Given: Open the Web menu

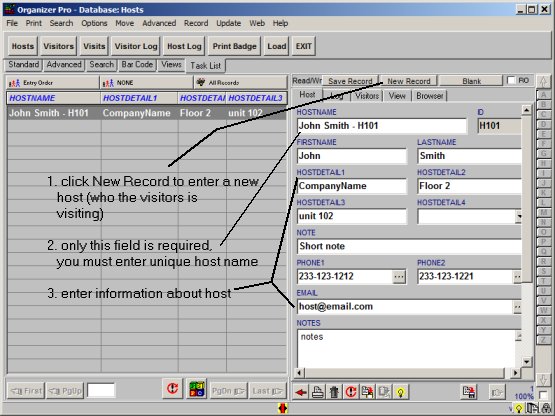Looking at the screenshot, I should coord(257,23).
